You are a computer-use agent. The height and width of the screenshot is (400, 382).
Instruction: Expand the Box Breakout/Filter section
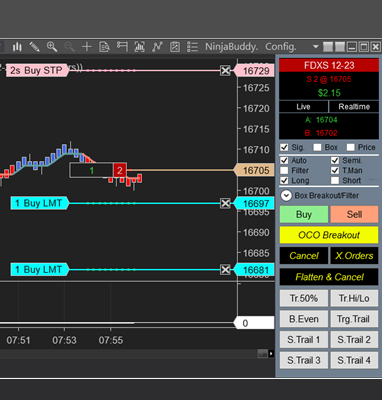286,196
